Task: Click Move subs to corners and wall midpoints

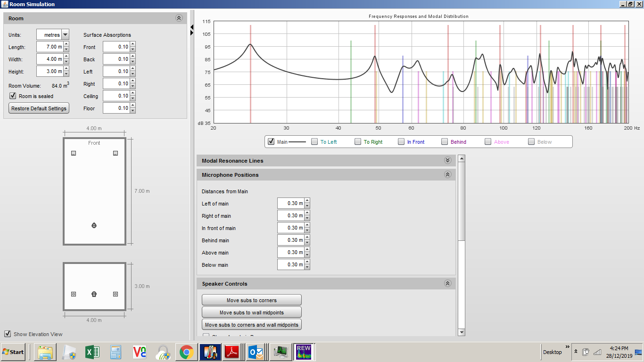Action: [x=252, y=324]
